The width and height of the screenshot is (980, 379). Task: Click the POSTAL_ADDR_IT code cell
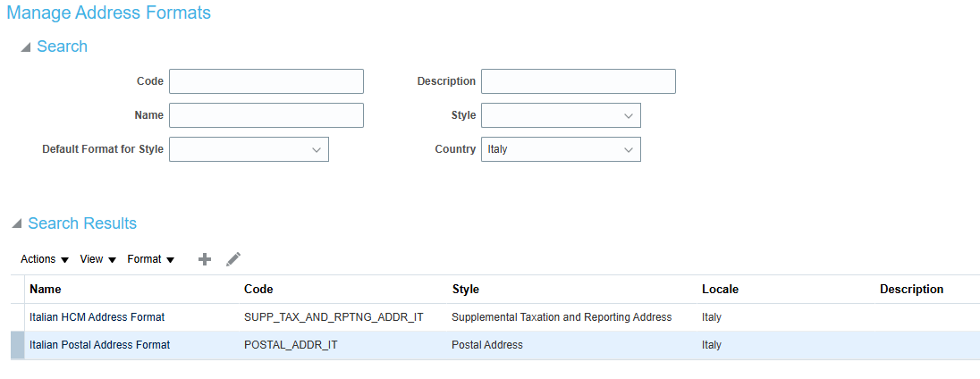coord(291,345)
